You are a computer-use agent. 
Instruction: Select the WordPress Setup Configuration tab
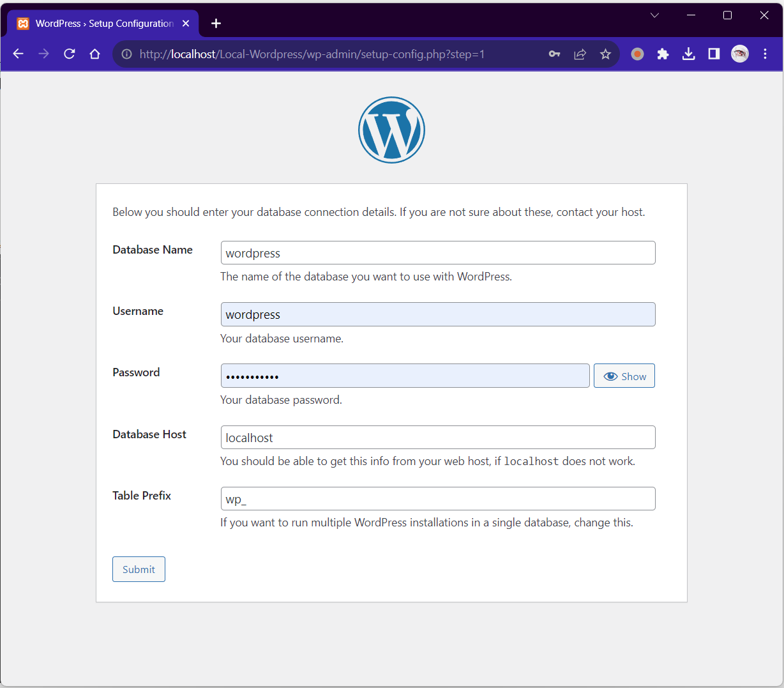point(103,24)
